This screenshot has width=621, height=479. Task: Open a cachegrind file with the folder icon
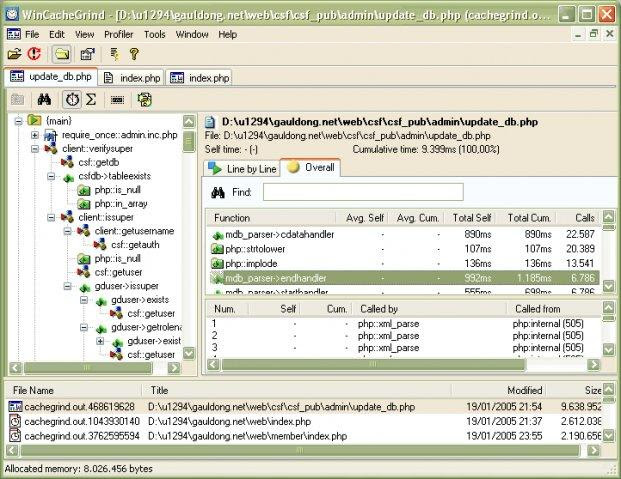click(14, 54)
